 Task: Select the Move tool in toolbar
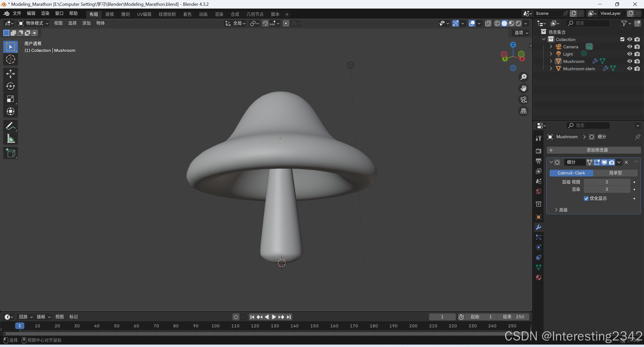10,74
